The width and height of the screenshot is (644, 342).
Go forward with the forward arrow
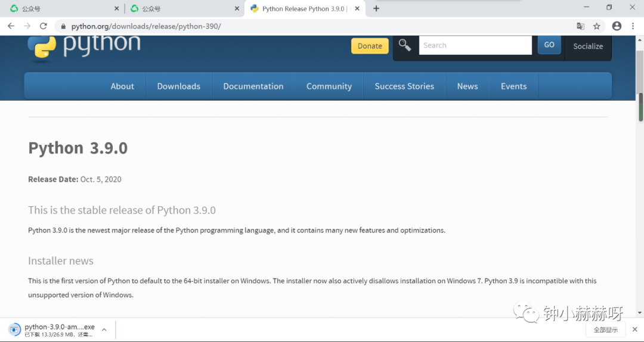tap(27, 26)
